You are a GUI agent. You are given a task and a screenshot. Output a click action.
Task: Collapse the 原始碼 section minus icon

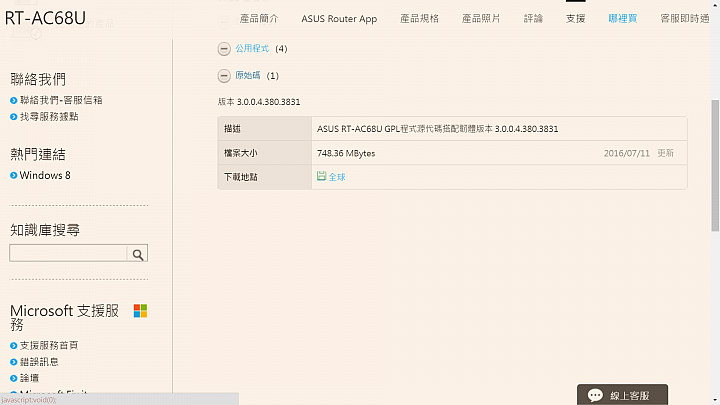[224, 76]
